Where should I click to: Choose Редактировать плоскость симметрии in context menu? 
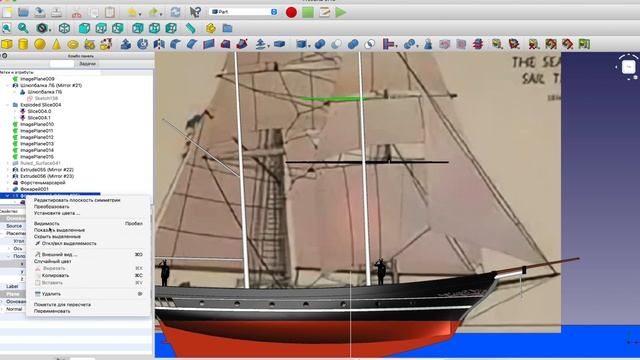pyautogui.click(x=77, y=200)
